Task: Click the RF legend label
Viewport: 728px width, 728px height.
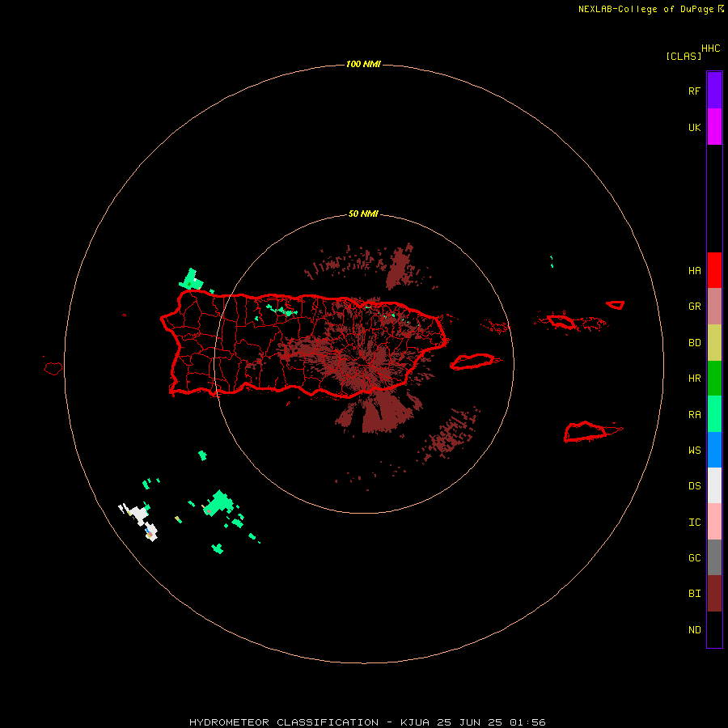Action: click(x=694, y=91)
